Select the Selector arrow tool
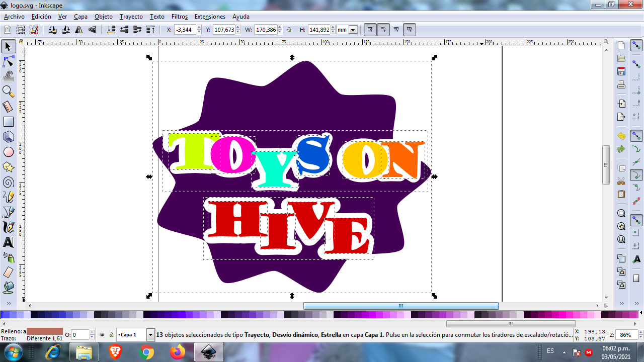 coord(8,47)
